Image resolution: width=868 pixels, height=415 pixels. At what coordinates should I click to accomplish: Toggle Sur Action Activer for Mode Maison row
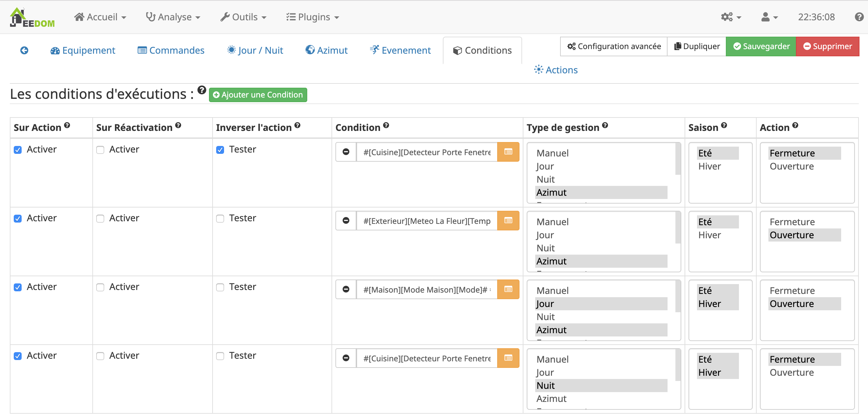click(18, 287)
